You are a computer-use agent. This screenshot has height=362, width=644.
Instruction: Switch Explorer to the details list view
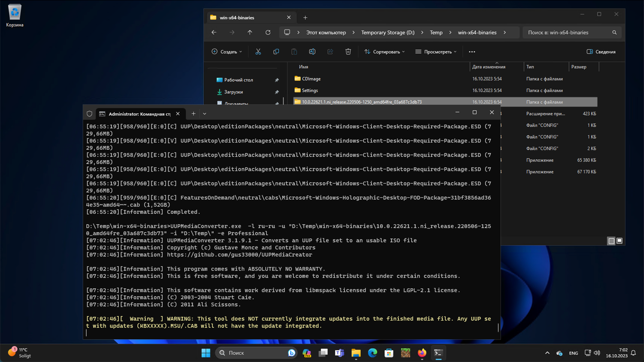611,241
